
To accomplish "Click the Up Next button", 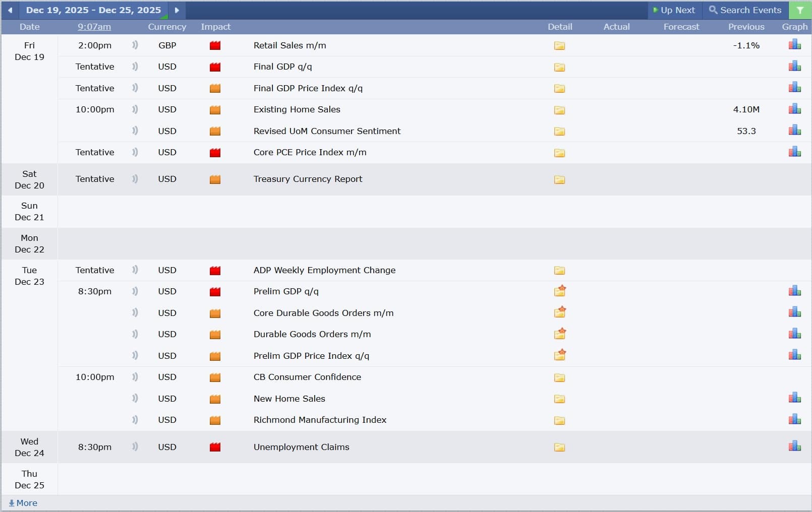I will coord(674,10).
